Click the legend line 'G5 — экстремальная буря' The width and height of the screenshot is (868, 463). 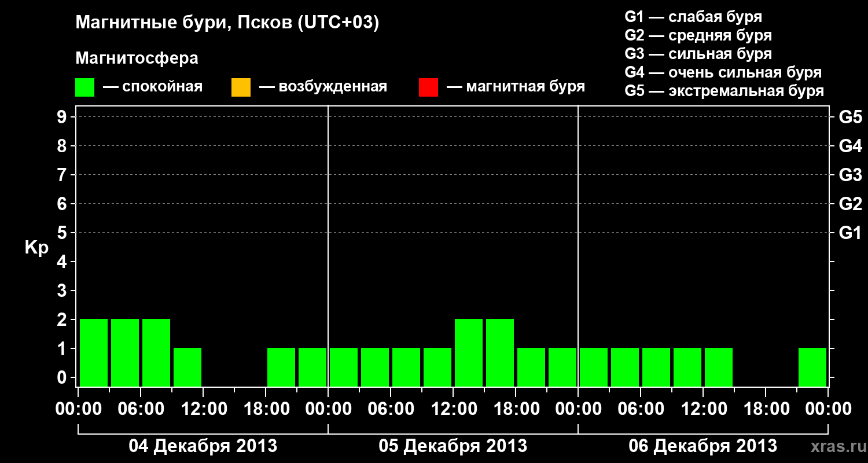pyautogui.click(x=724, y=91)
